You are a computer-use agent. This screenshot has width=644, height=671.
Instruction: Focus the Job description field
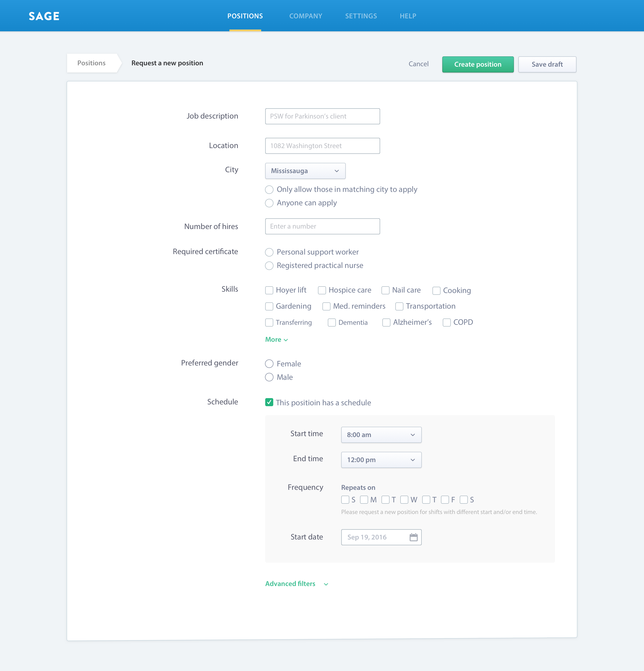click(x=322, y=116)
